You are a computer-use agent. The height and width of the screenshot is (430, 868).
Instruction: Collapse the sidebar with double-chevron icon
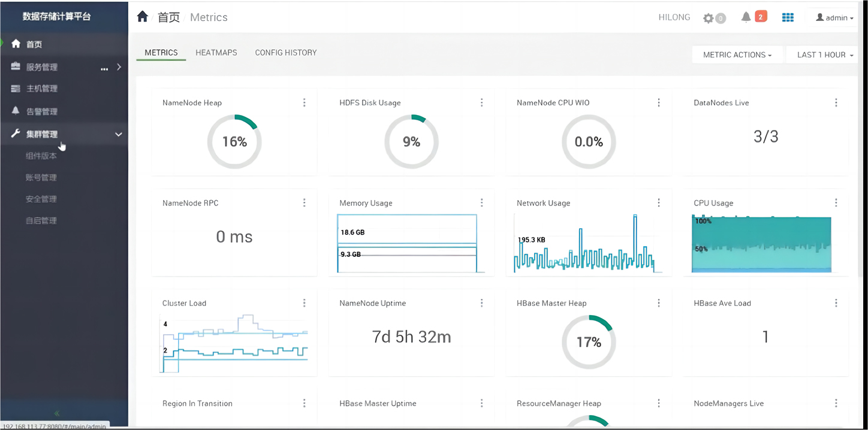coord(58,413)
